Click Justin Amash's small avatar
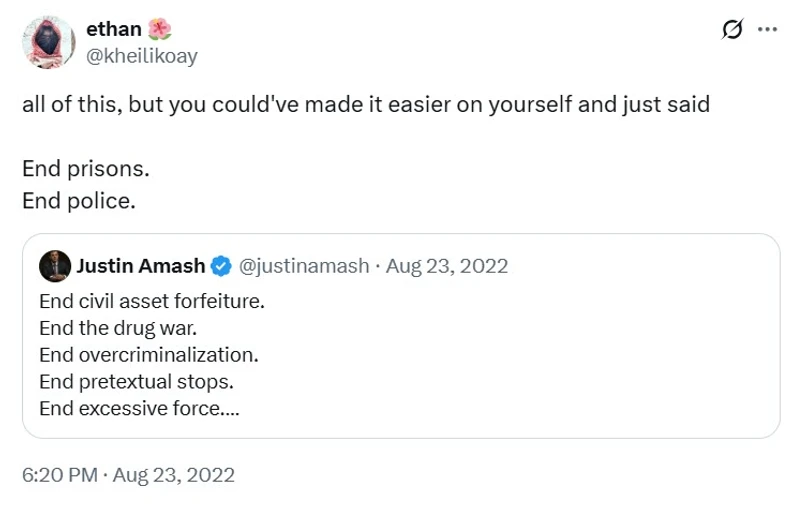This screenshot has width=800, height=508. click(x=54, y=266)
